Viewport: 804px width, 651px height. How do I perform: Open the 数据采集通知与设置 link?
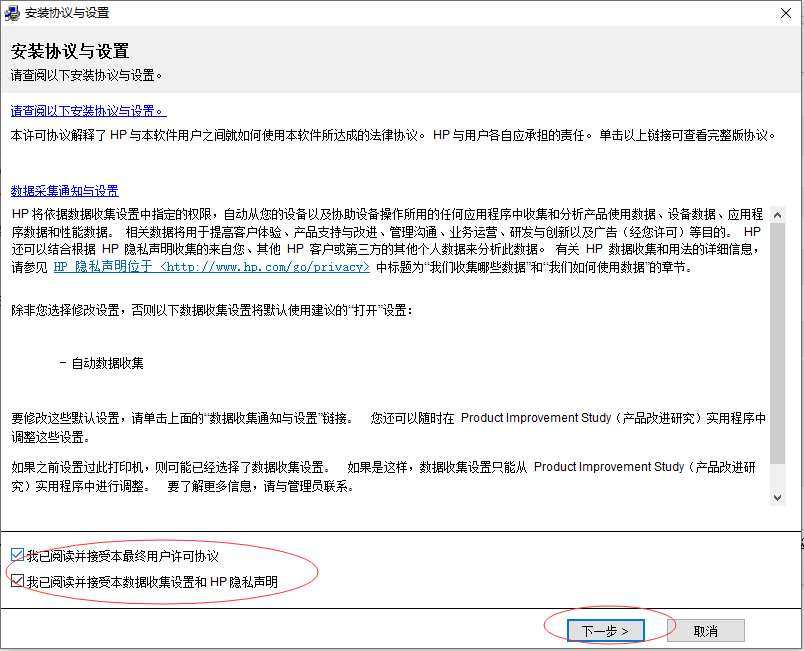tap(65, 191)
